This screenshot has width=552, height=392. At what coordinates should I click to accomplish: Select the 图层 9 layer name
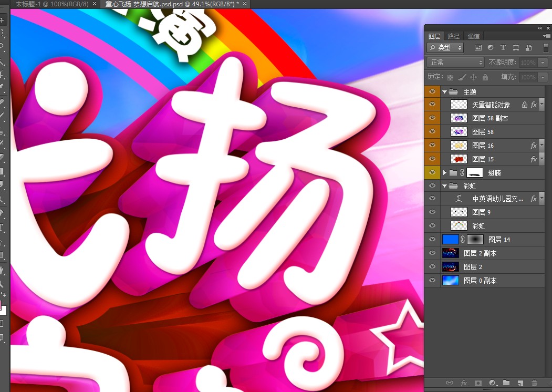pyautogui.click(x=481, y=212)
